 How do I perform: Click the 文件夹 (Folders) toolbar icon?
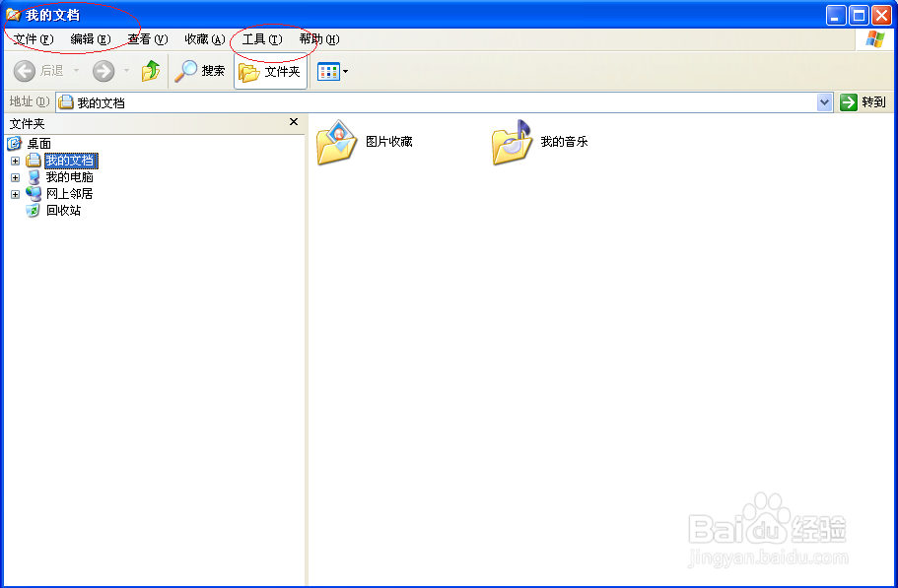pos(269,70)
